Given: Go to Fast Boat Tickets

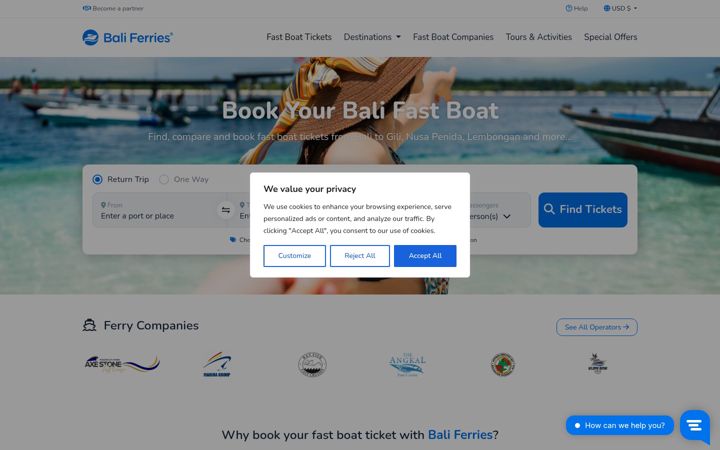Looking at the screenshot, I should [x=299, y=37].
